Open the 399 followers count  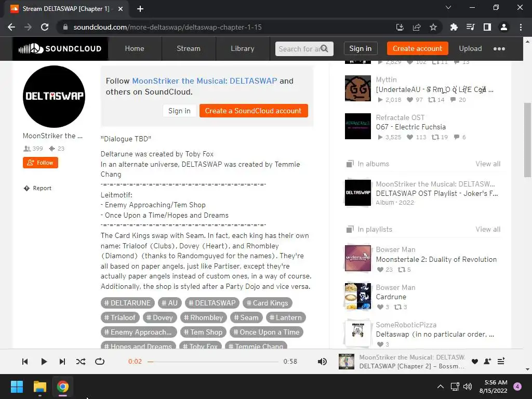pyautogui.click(x=33, y=149)
